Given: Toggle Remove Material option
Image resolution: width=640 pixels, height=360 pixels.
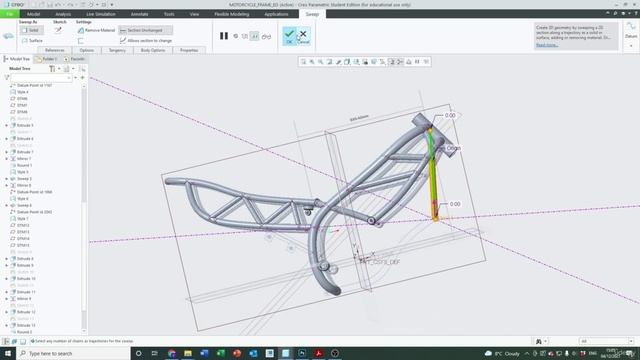Looking at the screenshot, I should click(96, 30).
